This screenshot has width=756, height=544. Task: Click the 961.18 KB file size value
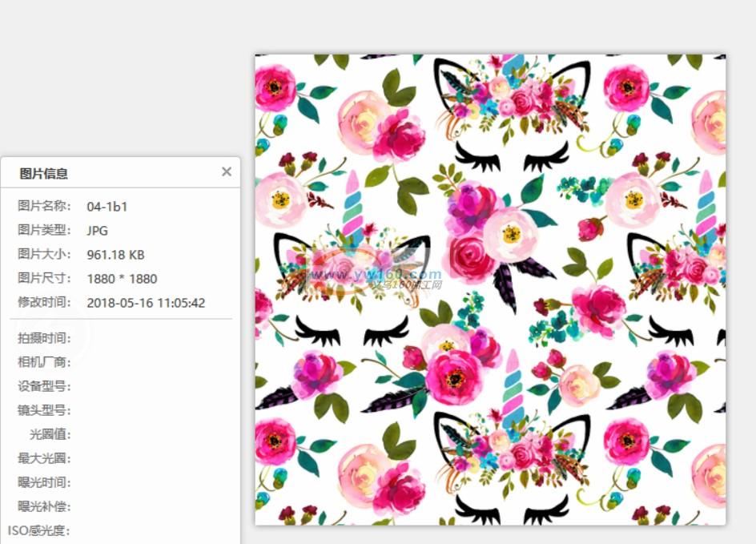point(115,255)
